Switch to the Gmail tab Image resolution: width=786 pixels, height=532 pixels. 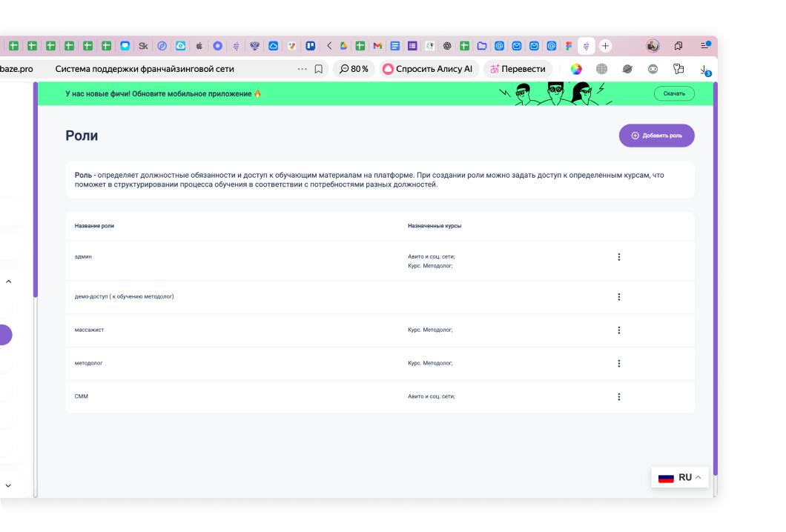(377, 46)
